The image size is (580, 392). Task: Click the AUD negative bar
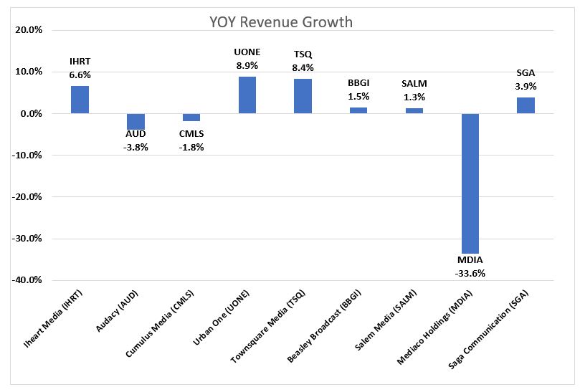coord(136,121)
